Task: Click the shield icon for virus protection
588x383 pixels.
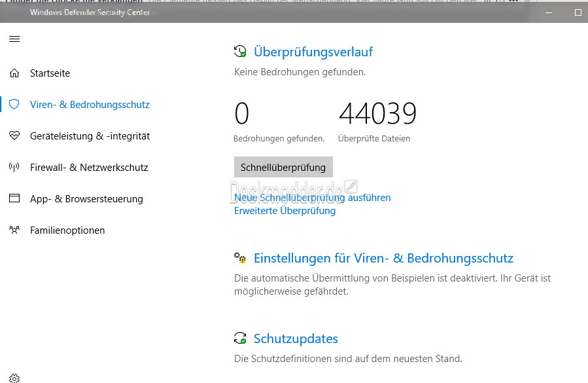Action: (14, 104)
